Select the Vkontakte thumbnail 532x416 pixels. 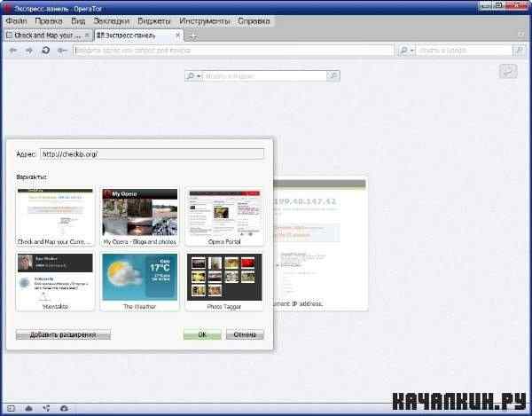tap(55, 282)
